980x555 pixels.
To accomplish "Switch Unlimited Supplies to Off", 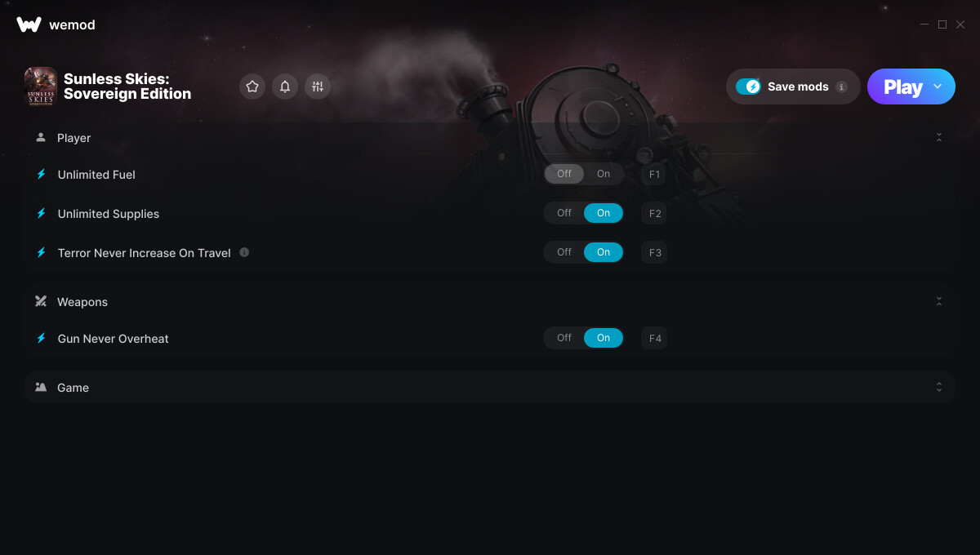I will tap(564, 213).
